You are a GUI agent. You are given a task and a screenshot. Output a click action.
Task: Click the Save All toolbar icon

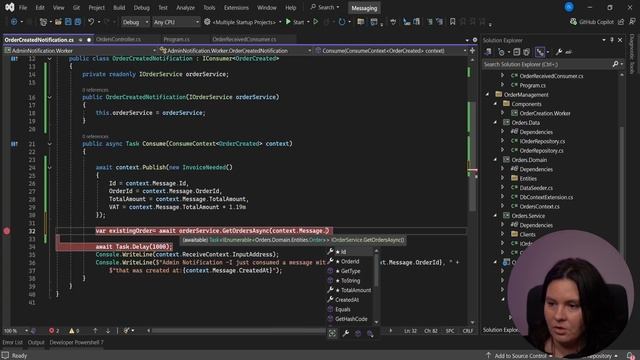pyautogui.click(x=78, y=22)
